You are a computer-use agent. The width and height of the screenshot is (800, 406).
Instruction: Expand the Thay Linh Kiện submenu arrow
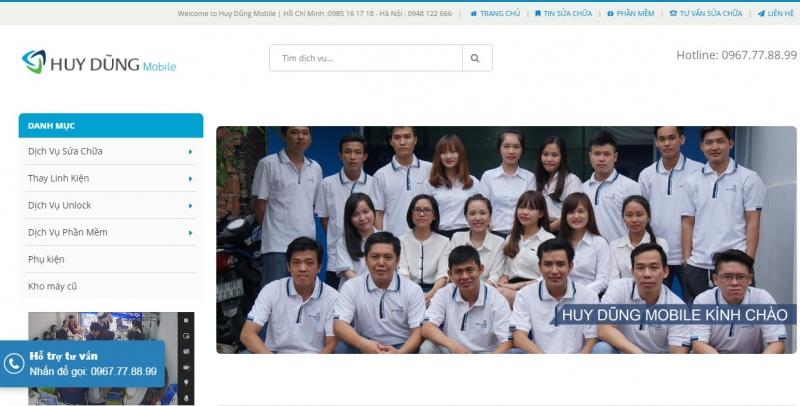click(190, 179)
